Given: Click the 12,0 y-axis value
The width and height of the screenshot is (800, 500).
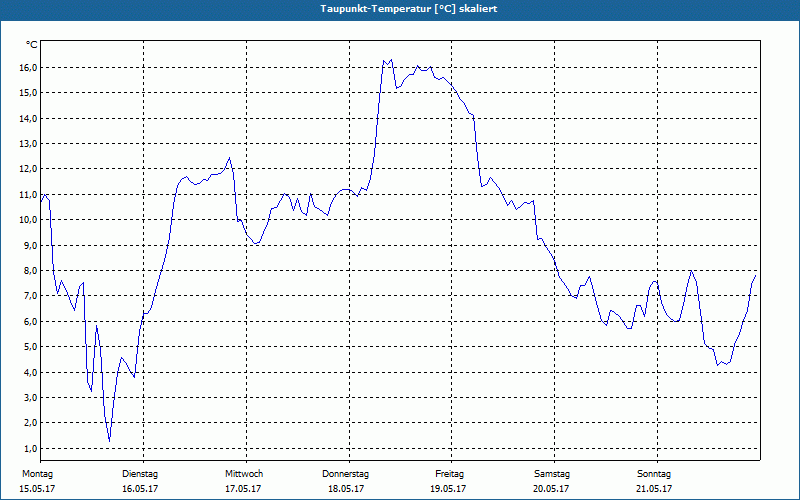Looking at the screenshot, I should (x=28, y=169).
